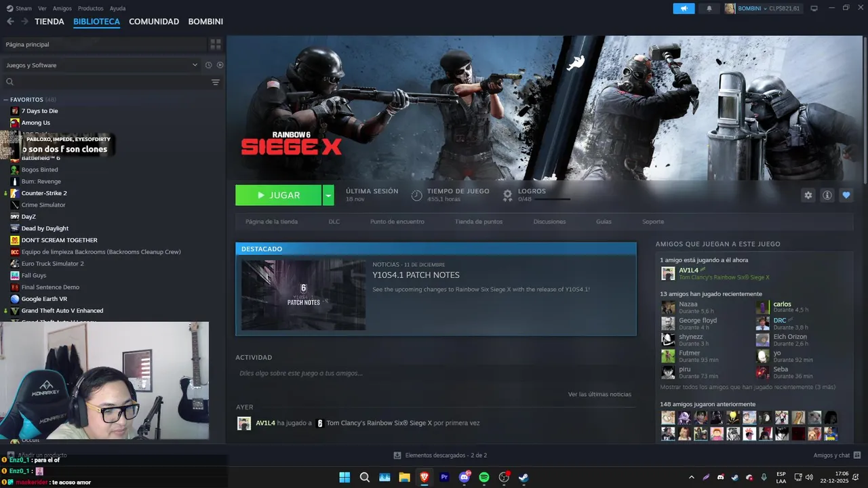868x488 pixels.
Task: Open Página de la tienda link
Action: pyautogui.click(x=271, y=222)
